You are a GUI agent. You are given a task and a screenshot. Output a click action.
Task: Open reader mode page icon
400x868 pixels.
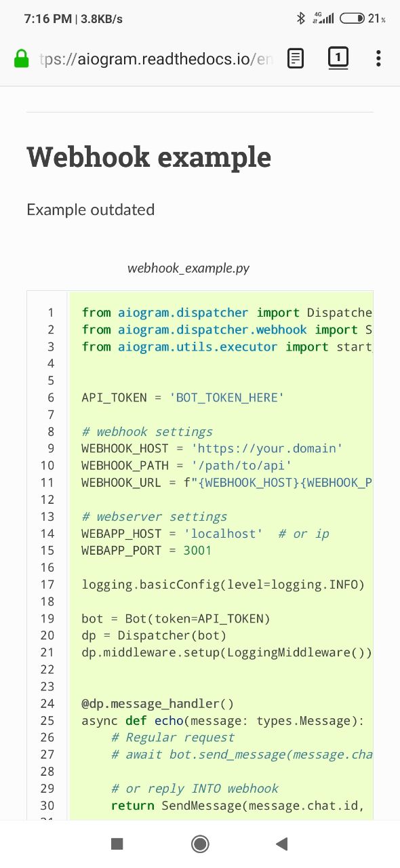point(295,58)
